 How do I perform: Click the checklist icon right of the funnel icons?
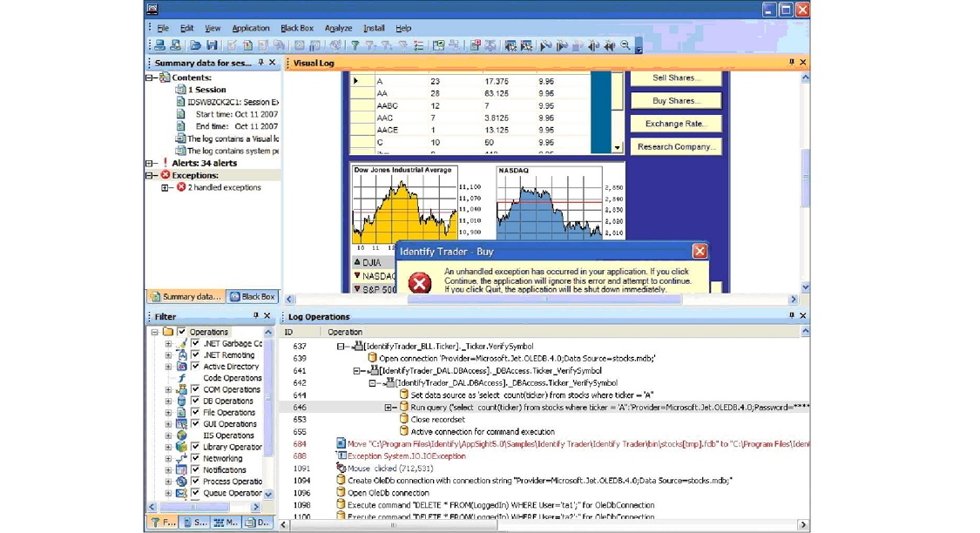click(419, 45)
